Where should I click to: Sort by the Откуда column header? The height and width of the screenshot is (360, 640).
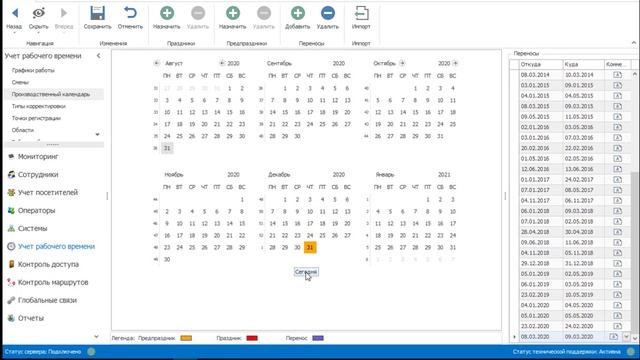pyautogui.click(x=541, y=64)
